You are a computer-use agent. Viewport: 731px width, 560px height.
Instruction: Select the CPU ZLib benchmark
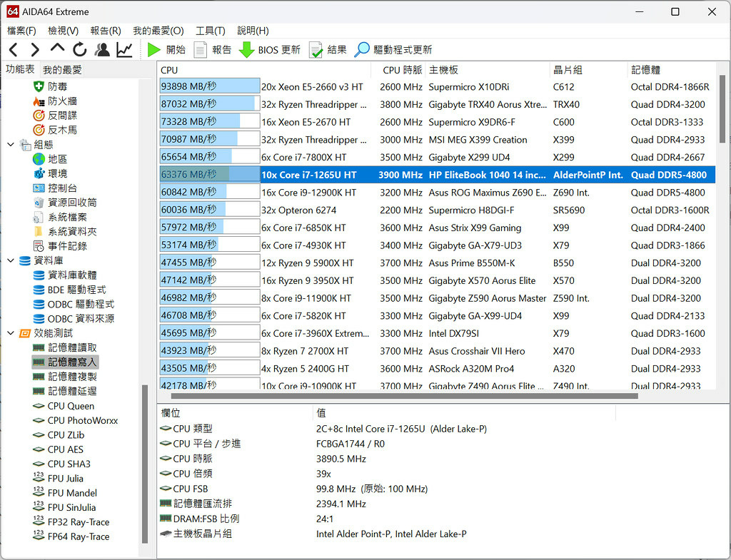59,434
